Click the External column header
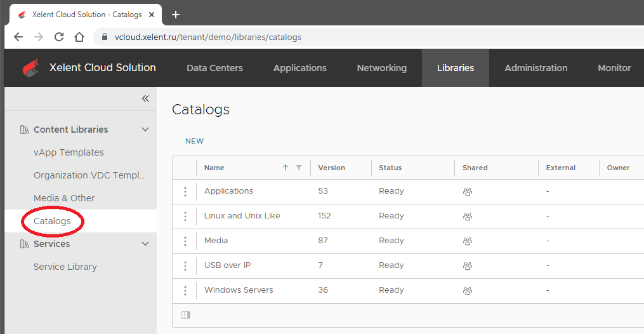The height and width of the screenshot is (334, 644). pyautogui.click(x=561, y=168)
